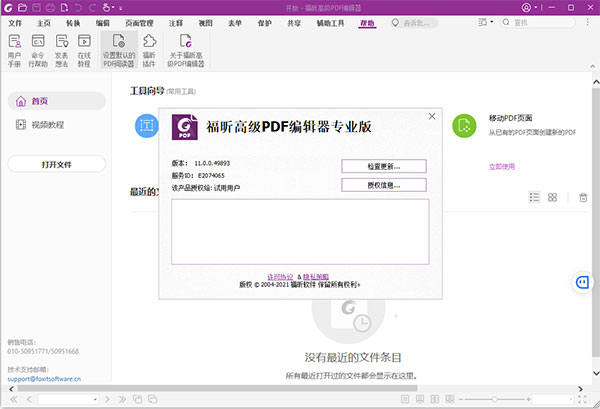Click the Save icon in quick access toolbar
Viewport: 600px width, 409px height.
(x=36, y=7)
